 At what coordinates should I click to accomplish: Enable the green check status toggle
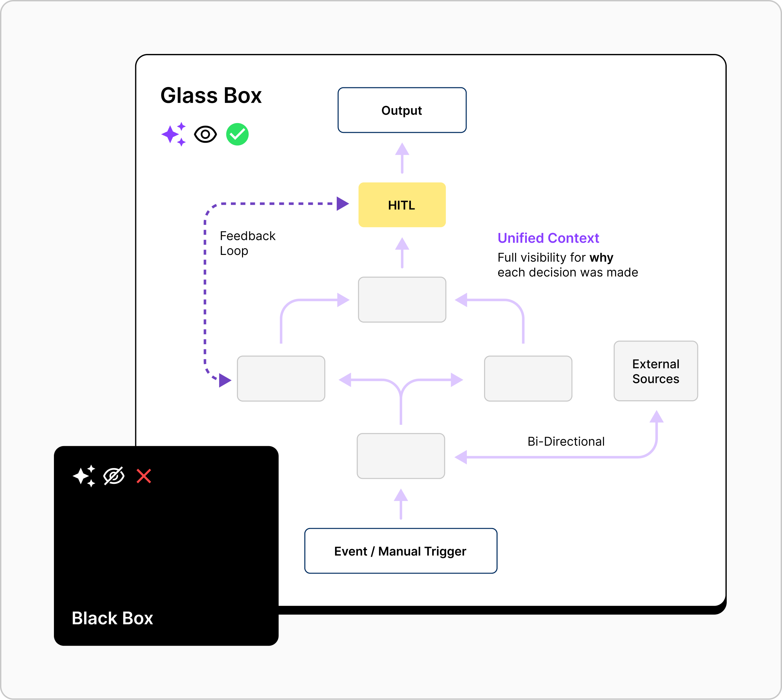coord(237,134)
